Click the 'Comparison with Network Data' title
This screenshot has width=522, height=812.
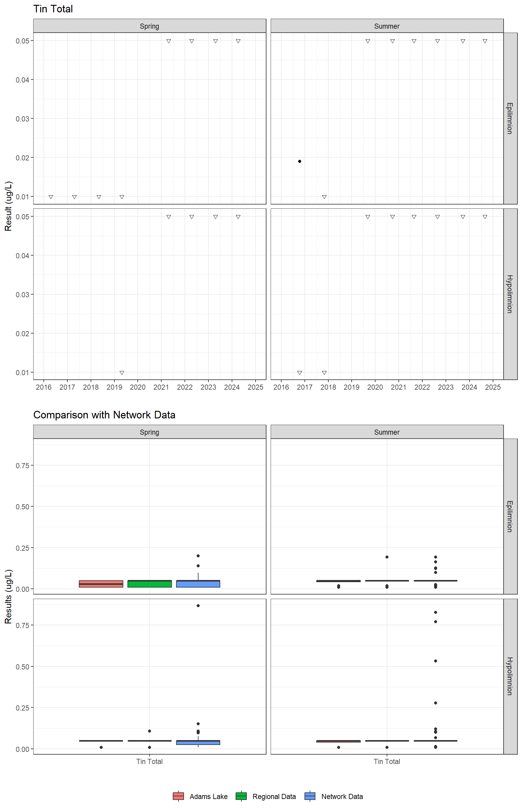coord(104,415)
